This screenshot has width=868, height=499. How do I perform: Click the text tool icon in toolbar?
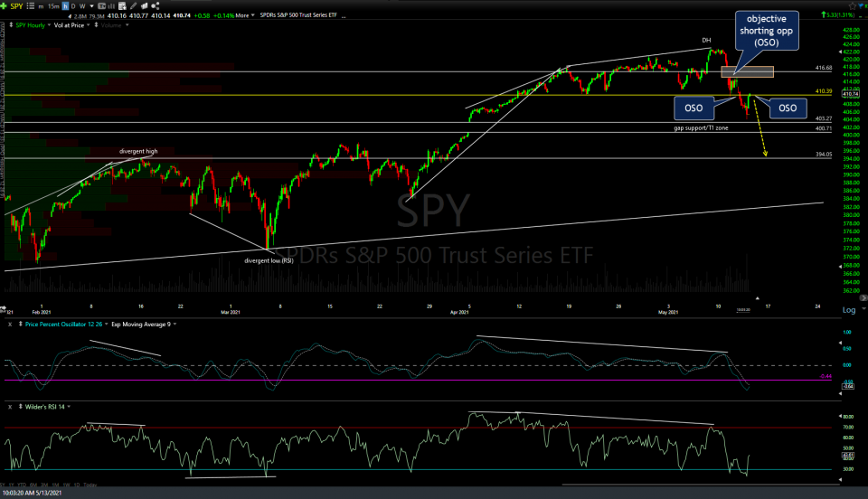pos(101,6)
